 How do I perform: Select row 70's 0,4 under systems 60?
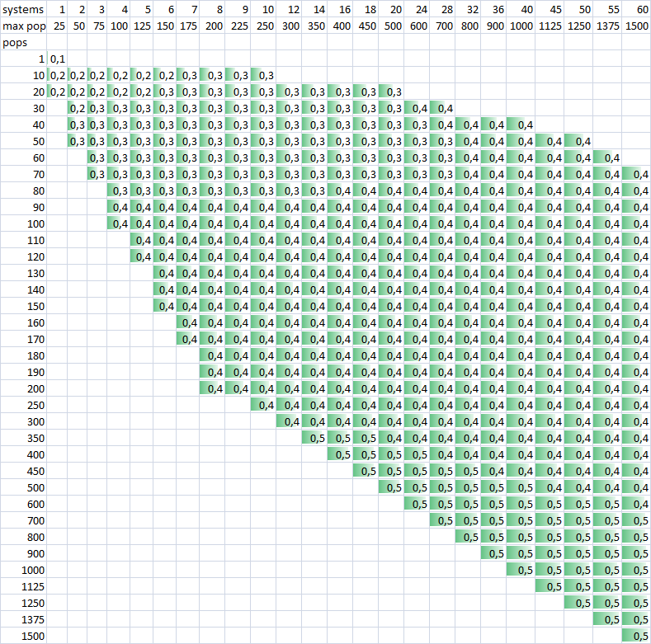tap(636, 174)
